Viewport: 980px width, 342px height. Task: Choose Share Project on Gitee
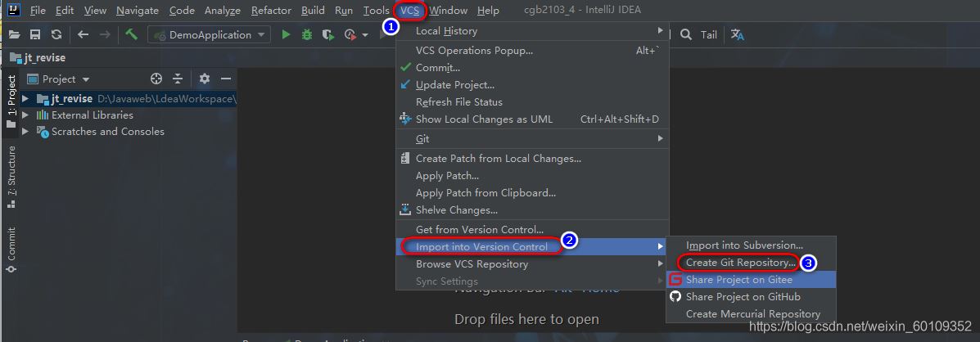click(x=752, y=280)
